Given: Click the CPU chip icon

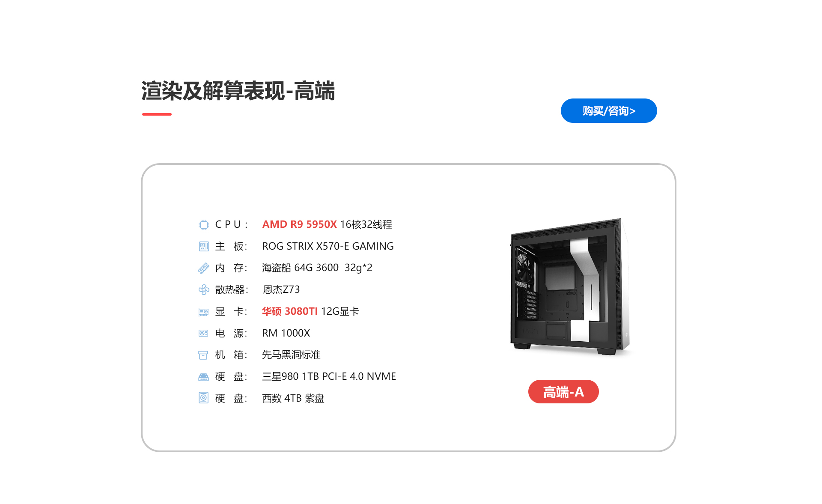Looking at the screenshot, I should [204, 224].
